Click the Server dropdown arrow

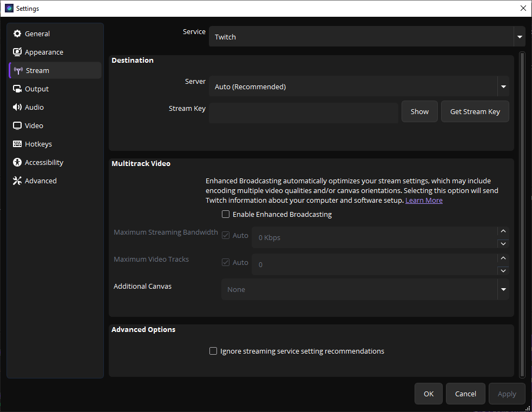pyautogui.click(x=503, y=87)
